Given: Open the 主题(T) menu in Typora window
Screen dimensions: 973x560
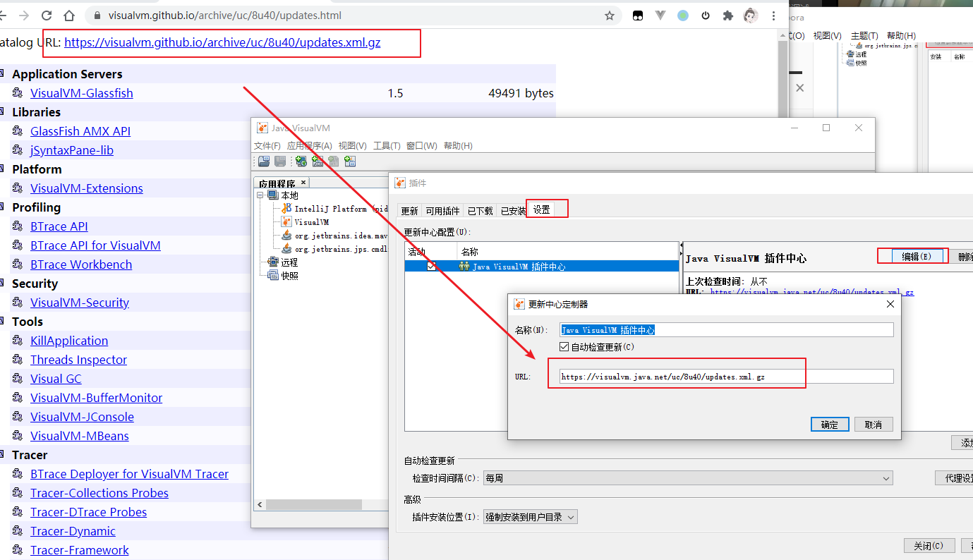Looking at the screenshot, I should (x=864, y=36).
